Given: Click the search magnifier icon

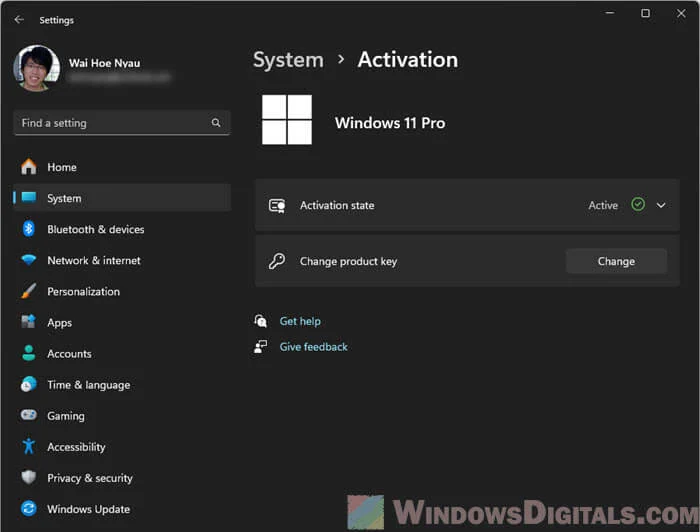Looking at the screenshot, I should 216,123.
